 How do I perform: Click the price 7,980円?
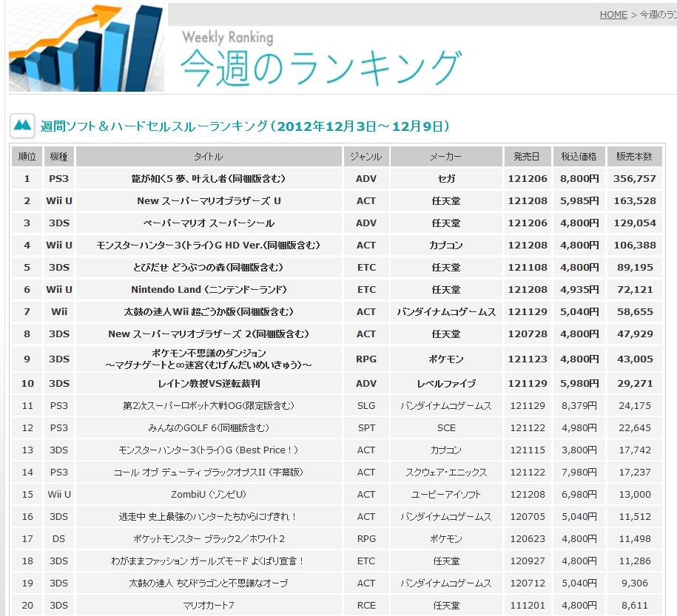(x=579, y=473)
